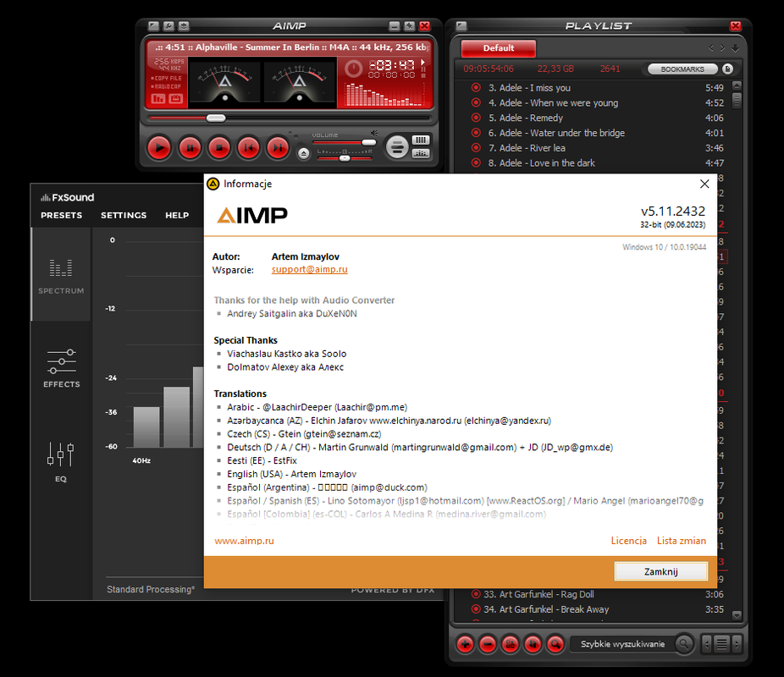Screen dimensions: 784x677
Task: Mute sound with the speaker icon
Action: [374, 134]
